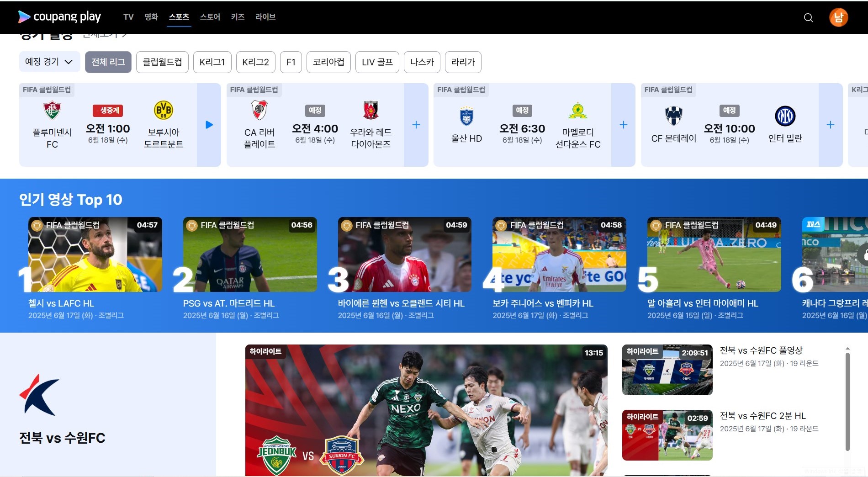
Task: Click the 전북 vs 수원FC 풀영상 title
Action: 761,350
